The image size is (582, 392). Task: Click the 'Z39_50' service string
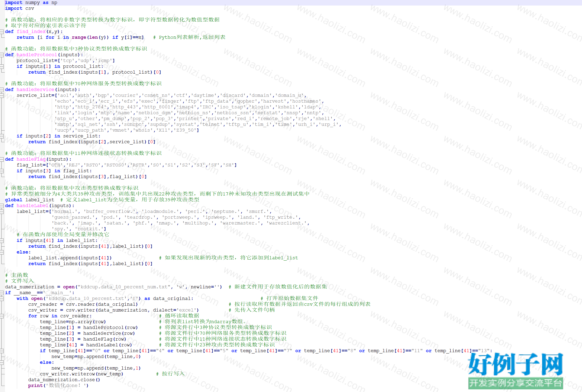185,130
